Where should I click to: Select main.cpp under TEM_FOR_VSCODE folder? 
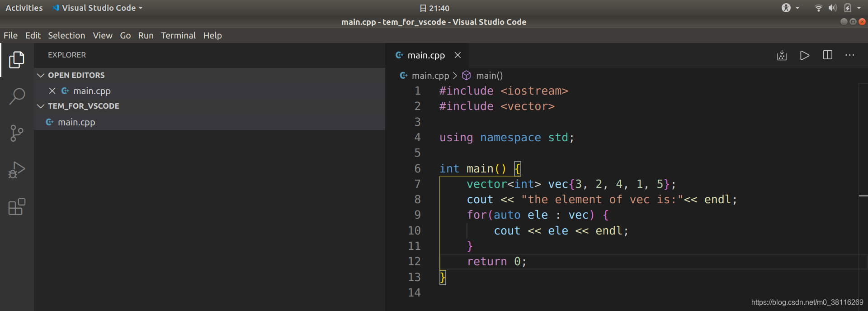coord(209,122)
